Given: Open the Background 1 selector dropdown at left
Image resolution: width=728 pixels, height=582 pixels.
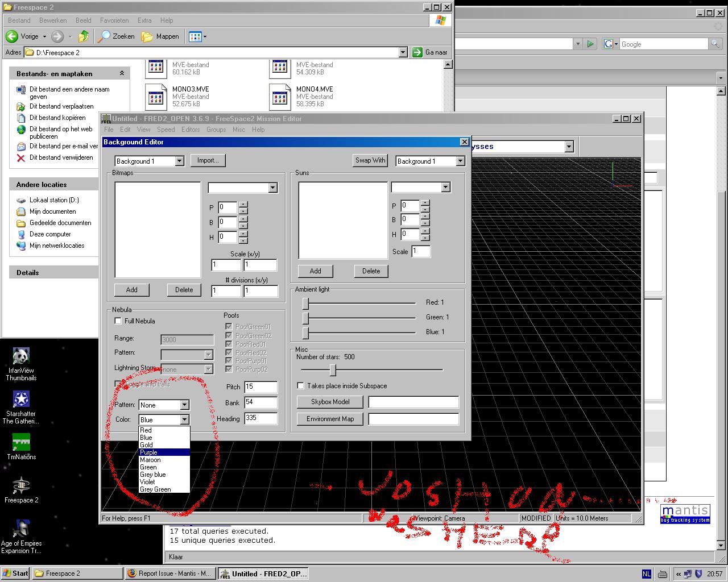Looking at the screenshot, I should pos(179,161).
